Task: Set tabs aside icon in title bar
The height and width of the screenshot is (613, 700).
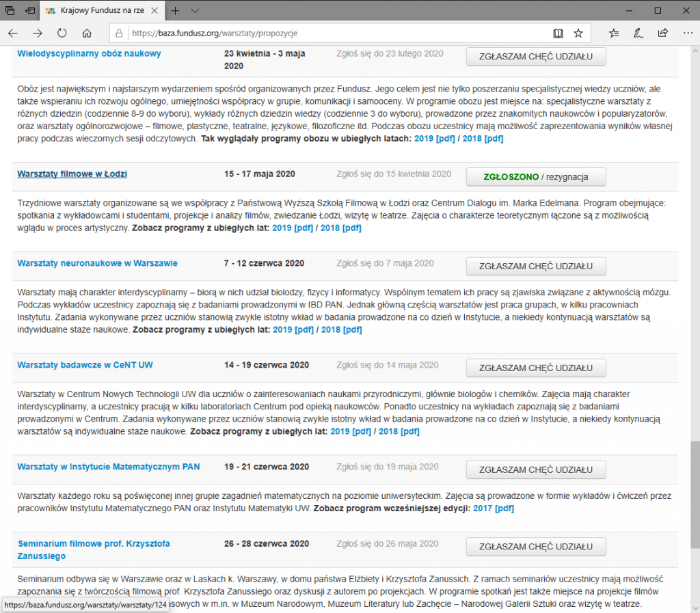Action: (30, 11)
